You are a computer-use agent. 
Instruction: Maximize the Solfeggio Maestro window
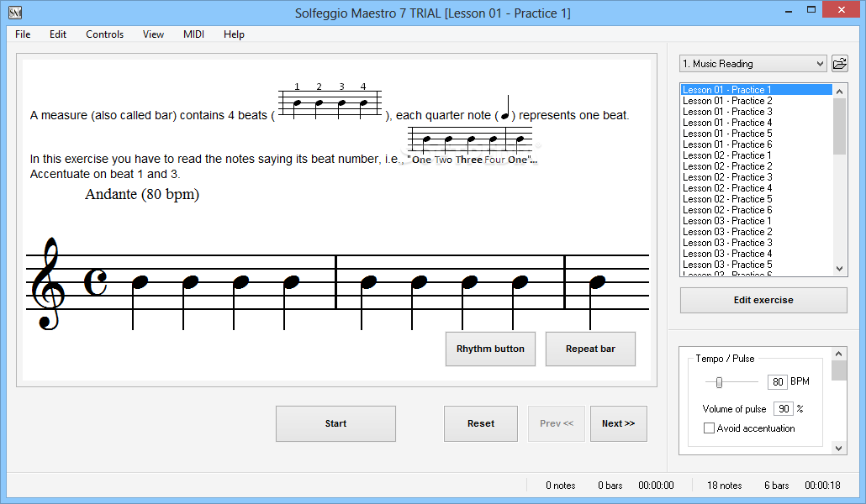811,9
